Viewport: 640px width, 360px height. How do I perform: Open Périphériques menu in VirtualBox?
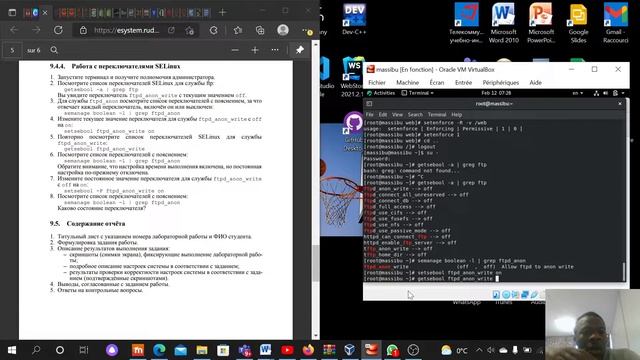coord(501,82)
